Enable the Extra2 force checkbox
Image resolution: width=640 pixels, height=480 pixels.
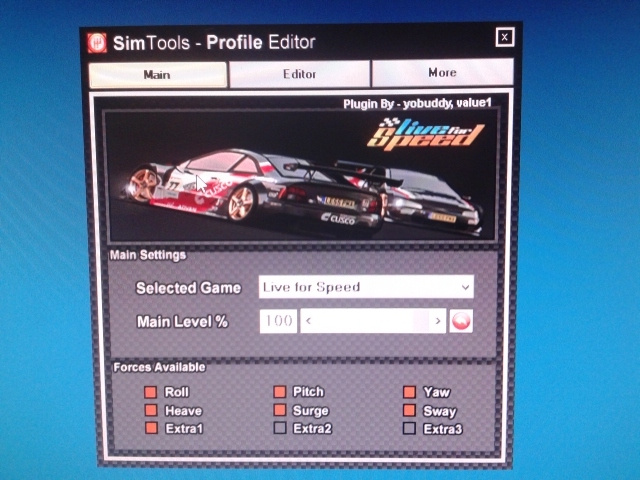(x=280, y=428)
